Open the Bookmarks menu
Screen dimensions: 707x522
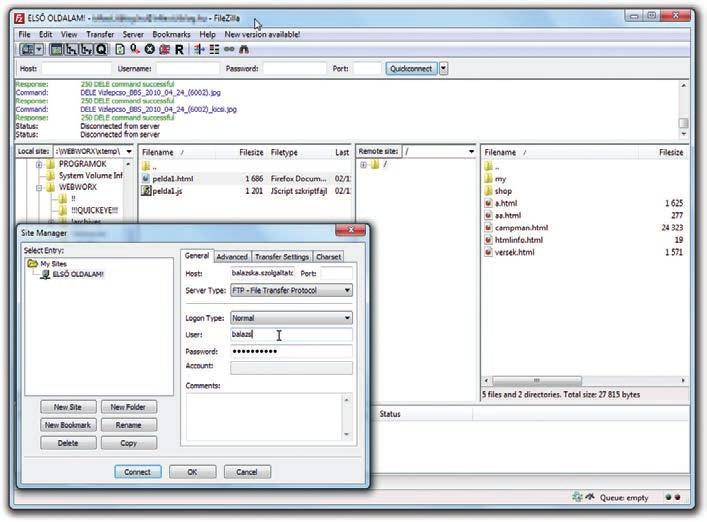[171, 34]
